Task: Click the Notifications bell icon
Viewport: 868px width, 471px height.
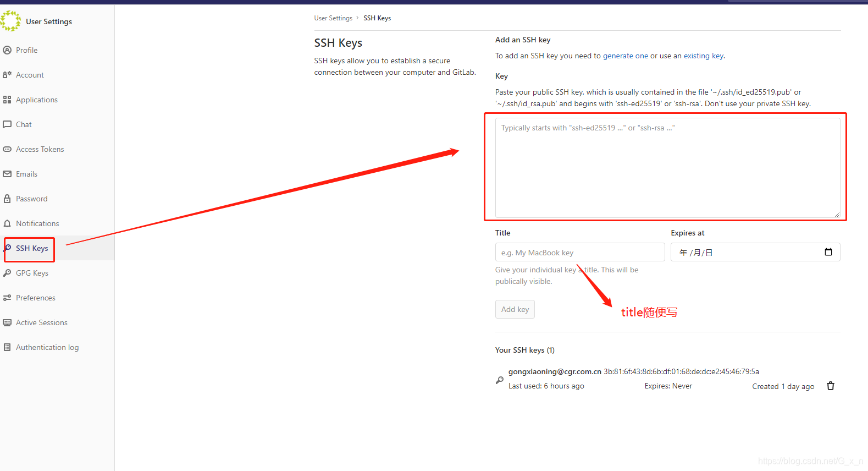Action: tap(7, 223)
